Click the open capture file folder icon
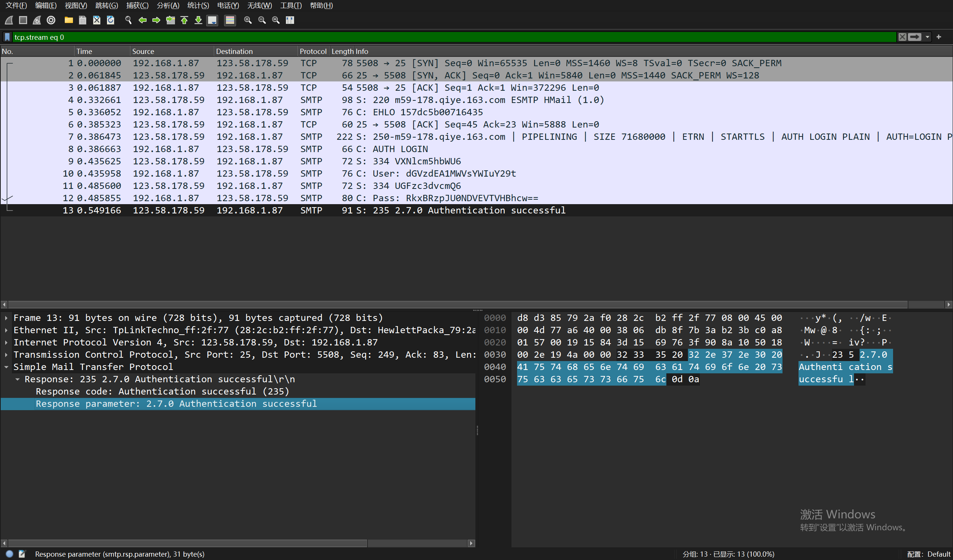Screen dimensions: 953x560 click(68, 20)
